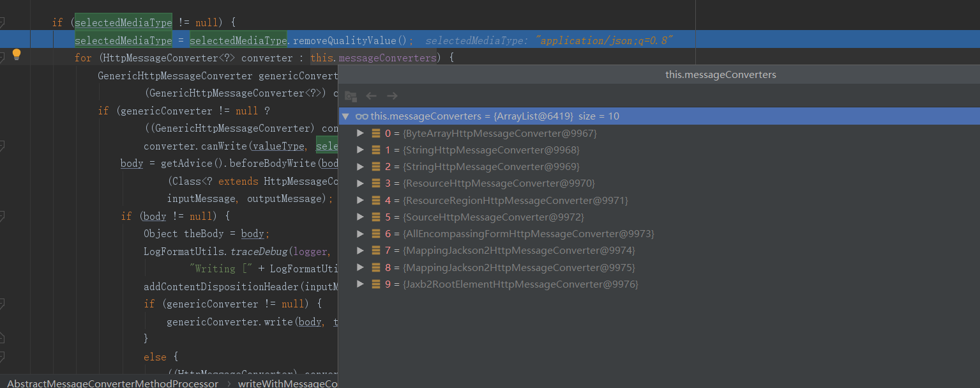Expand element 4 ResourceRegionHttpMessageConverter@9971
This screenshot has width=980, height=388.
point(360,201)
